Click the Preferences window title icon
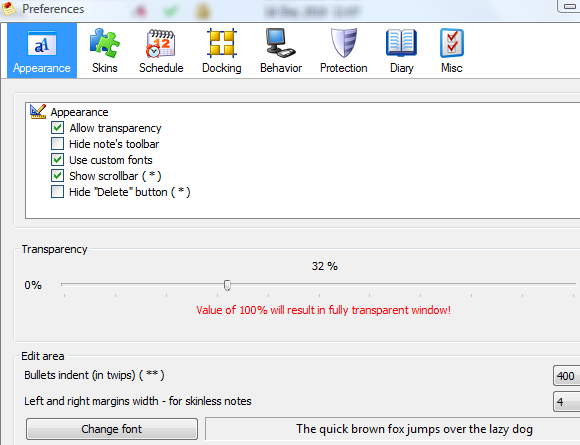 click(x=9, y=8)
